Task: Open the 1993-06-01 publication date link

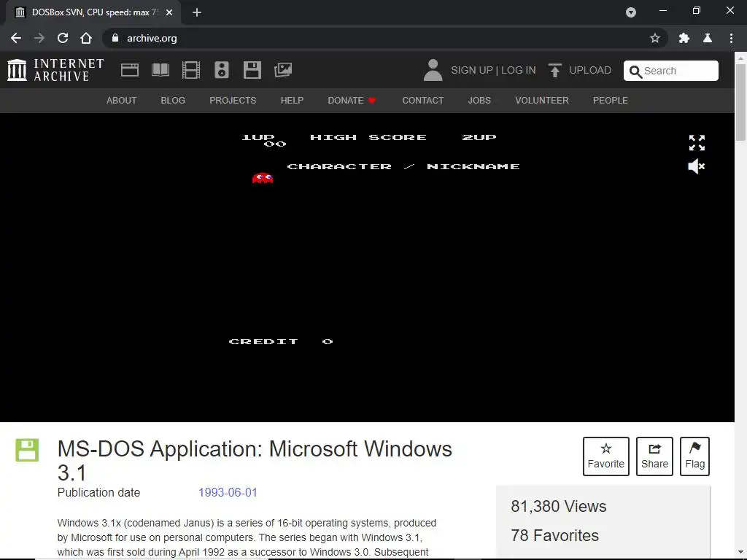Action: point(228,492)
